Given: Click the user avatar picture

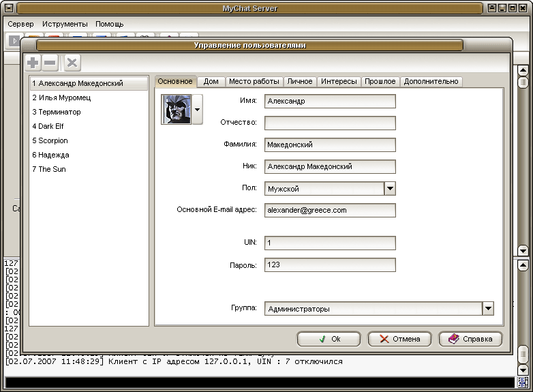Looking at the screenshot, I should point(177,110).
